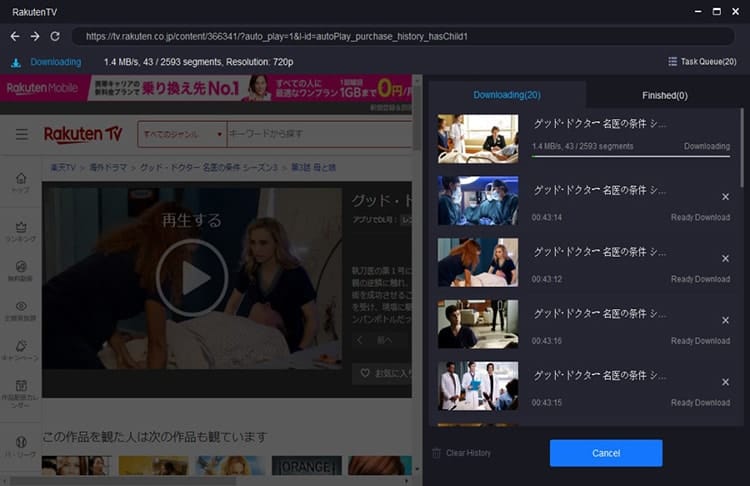This screenshot has height=486, width=750.
Task: Remove the 00:43:14 episode from queue
Action: point(725,197)
